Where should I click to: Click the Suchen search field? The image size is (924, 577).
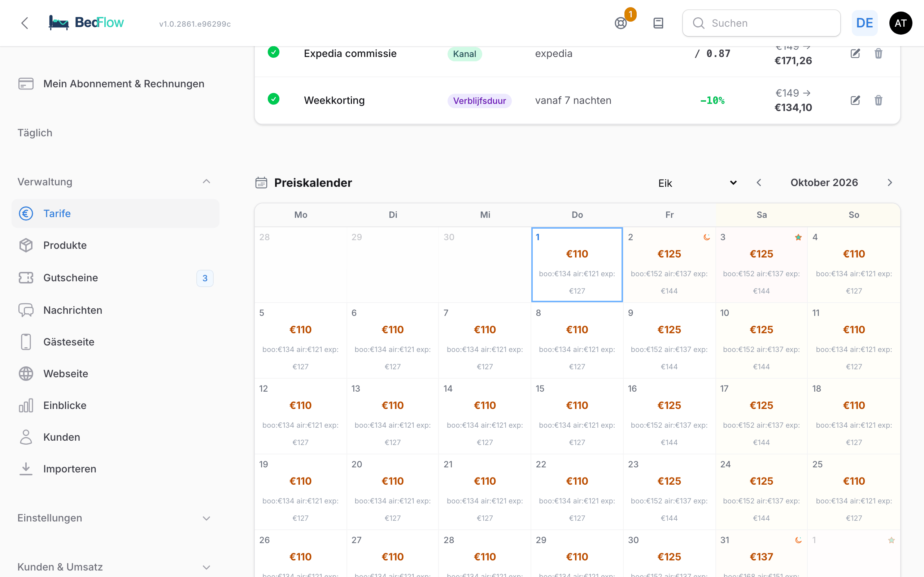[x=761, y=23]
